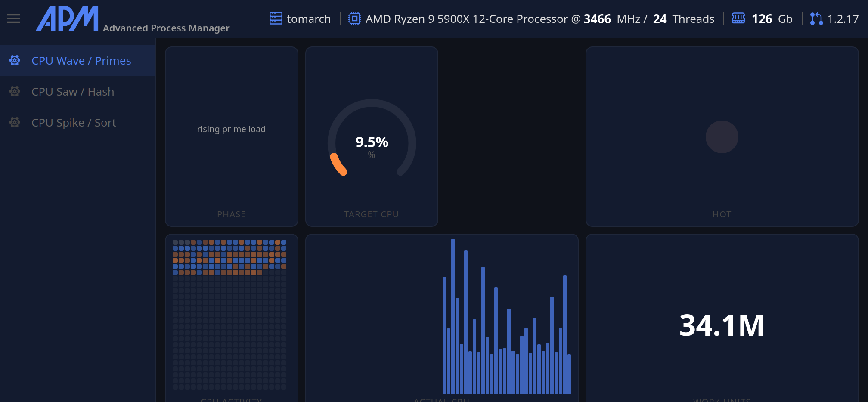Click the CPU activity dot grid

point(229,314)
